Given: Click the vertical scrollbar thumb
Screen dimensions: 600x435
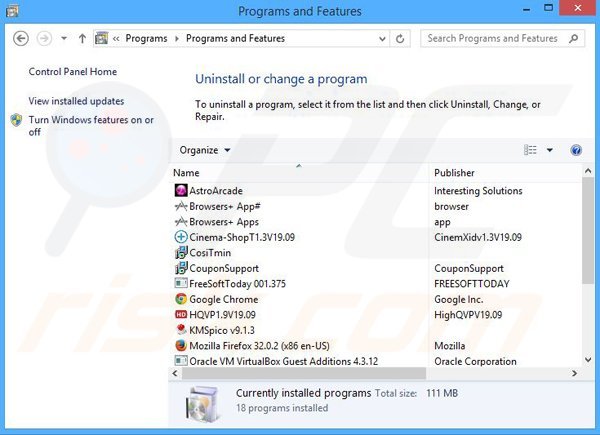Looking at the screenshot, I should [x=588, y=231].
